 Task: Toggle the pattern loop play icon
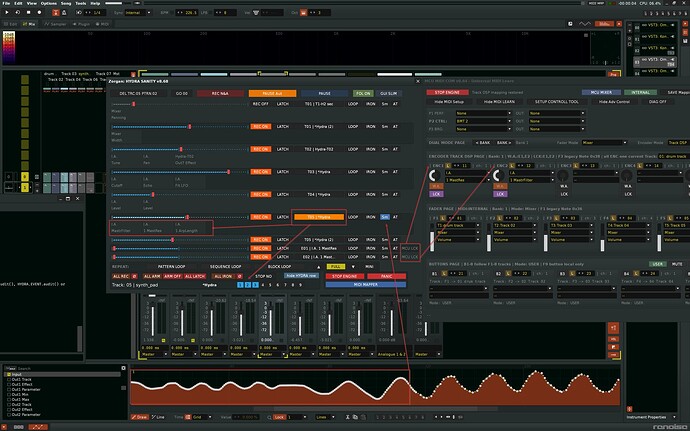18,12
